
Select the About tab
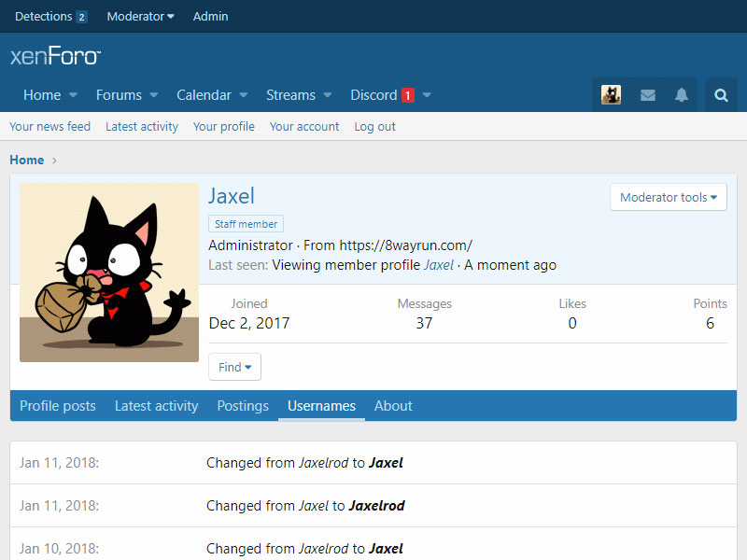pyautogui.click(x=393, y=406)
